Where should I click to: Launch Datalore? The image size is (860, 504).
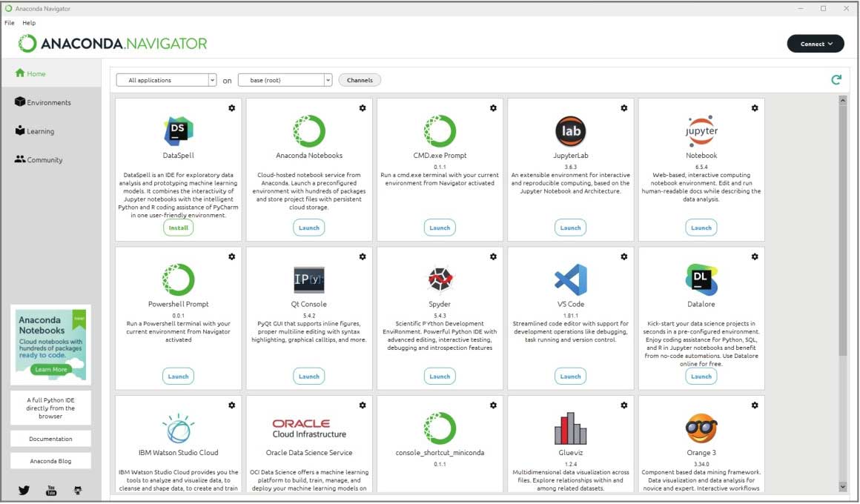click(x=701, y=377)
